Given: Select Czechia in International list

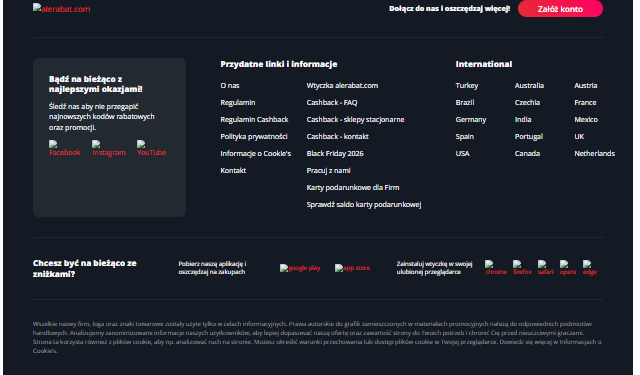Looking at the screenshot, I should coord(527,103).
